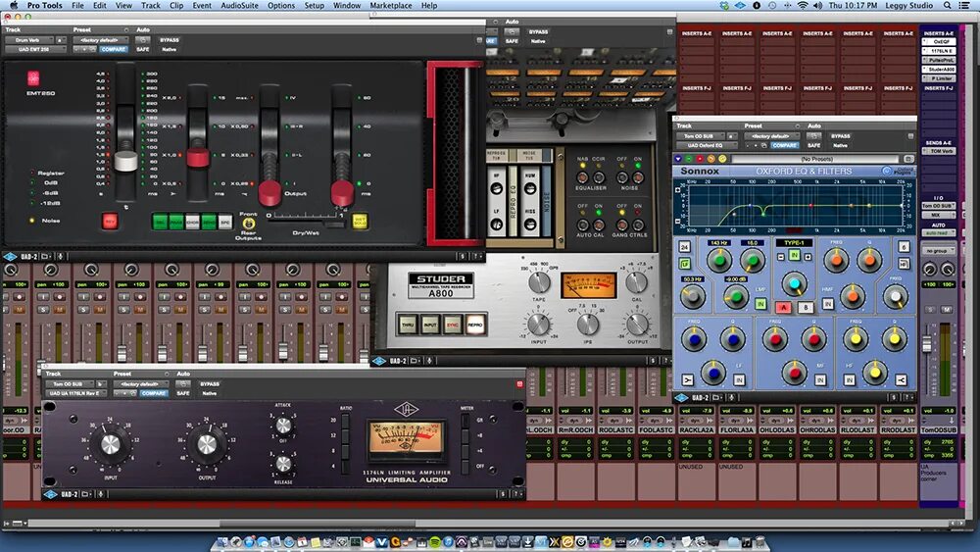Image resolution: width=980 pixels, height=552 pixels.
Task: Open the Setup menu
Action: pos(315,5)
